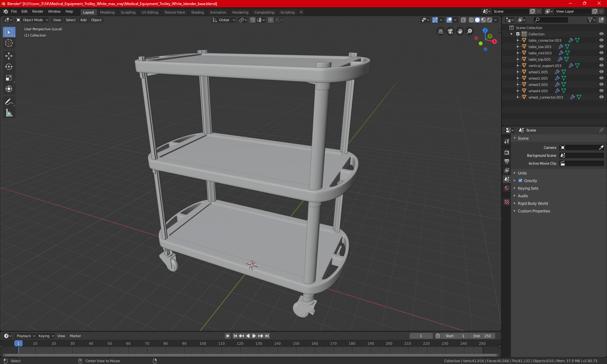Screen dimensions: 607x364
Task: Switch to the UV Editing workspace tab
Action: pos(150,12)
